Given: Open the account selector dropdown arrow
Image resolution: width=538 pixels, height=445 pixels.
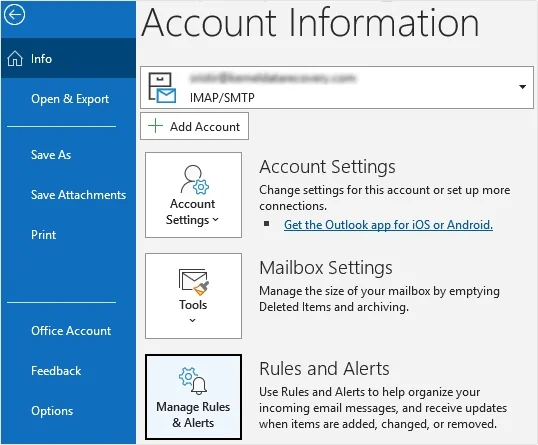Looking at the screenshot, I should click(x=522, y=87).
